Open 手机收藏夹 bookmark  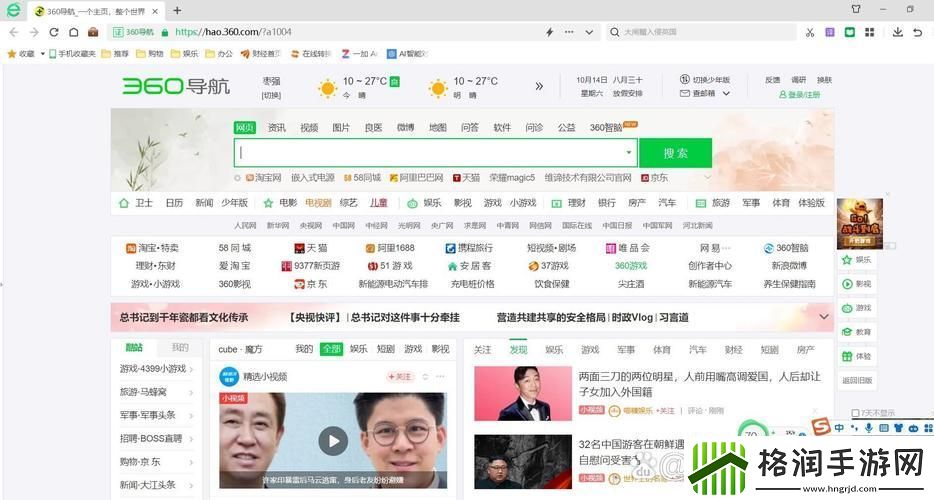click(72, 54)
